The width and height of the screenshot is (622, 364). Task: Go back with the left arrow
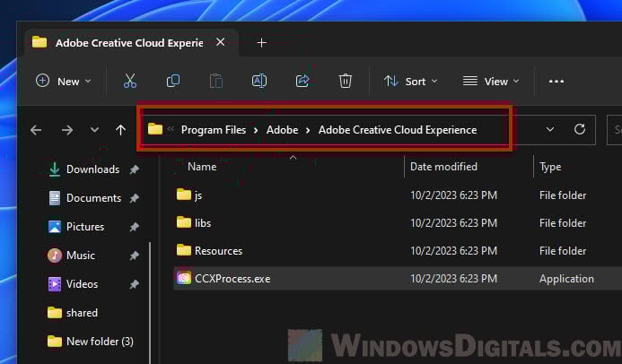click(x=36, y=130)
